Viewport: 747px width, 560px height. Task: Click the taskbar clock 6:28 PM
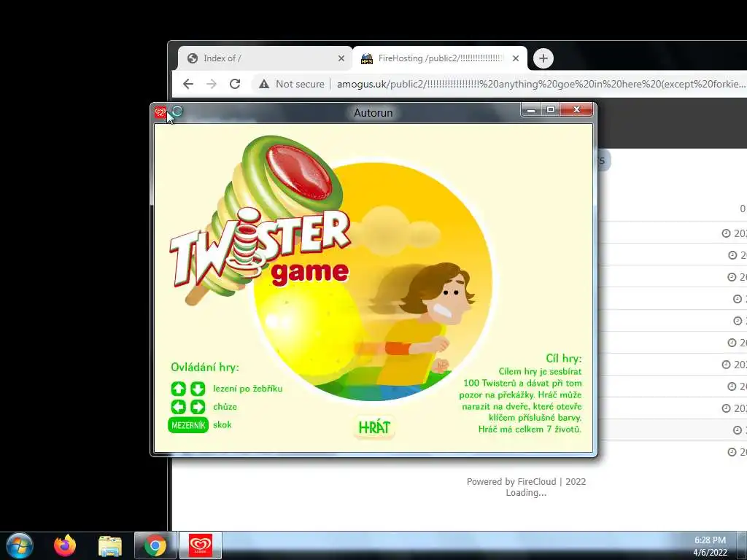tap(710, 540)
